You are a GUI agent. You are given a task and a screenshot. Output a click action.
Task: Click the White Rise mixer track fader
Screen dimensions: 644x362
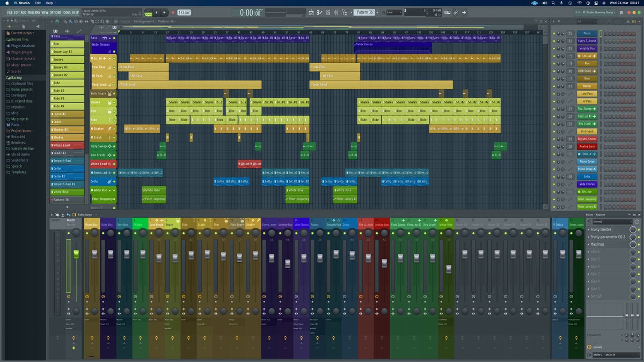[449, 268]
